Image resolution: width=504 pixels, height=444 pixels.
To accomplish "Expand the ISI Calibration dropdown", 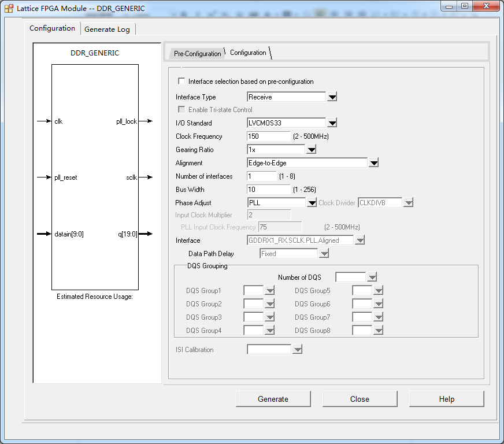I will point(297,350).
